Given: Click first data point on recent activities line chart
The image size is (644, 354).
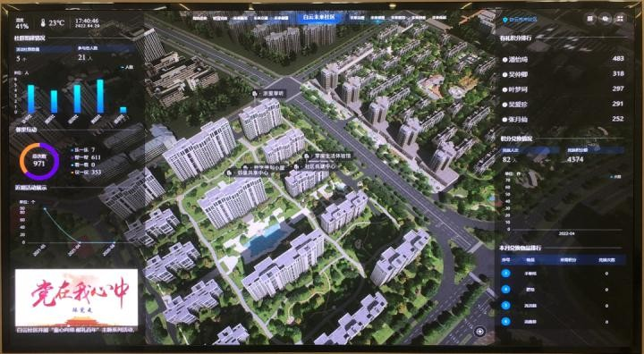Looking at the screenshot, I should pos(46,208).
